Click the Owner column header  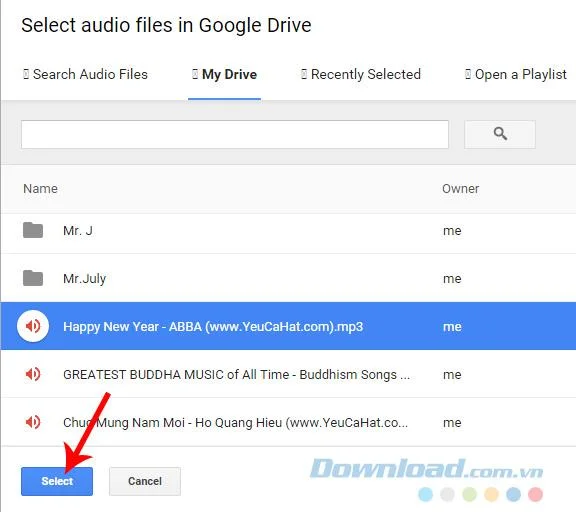[461, 189]
